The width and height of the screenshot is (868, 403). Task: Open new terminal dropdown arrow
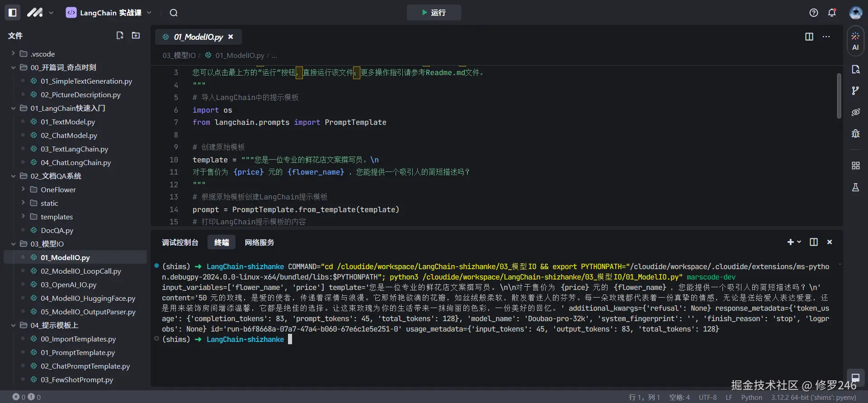[x=799, y=242]
